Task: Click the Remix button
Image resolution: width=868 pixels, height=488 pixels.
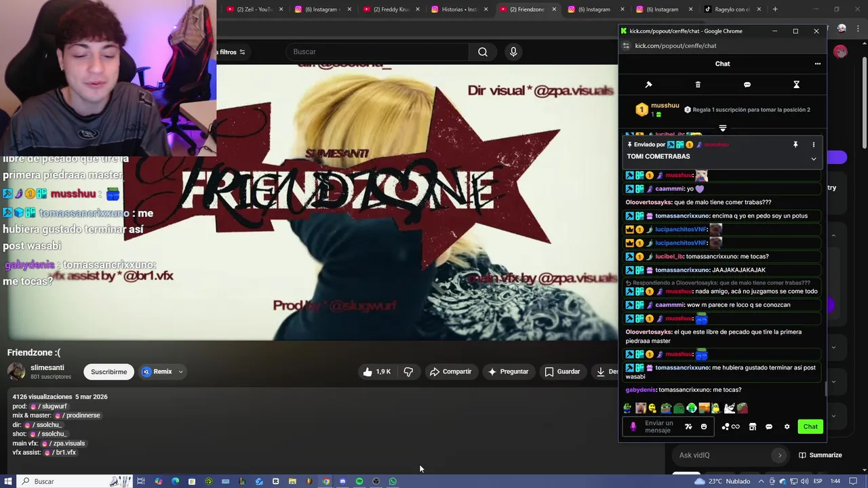Action: click(157, 371)
